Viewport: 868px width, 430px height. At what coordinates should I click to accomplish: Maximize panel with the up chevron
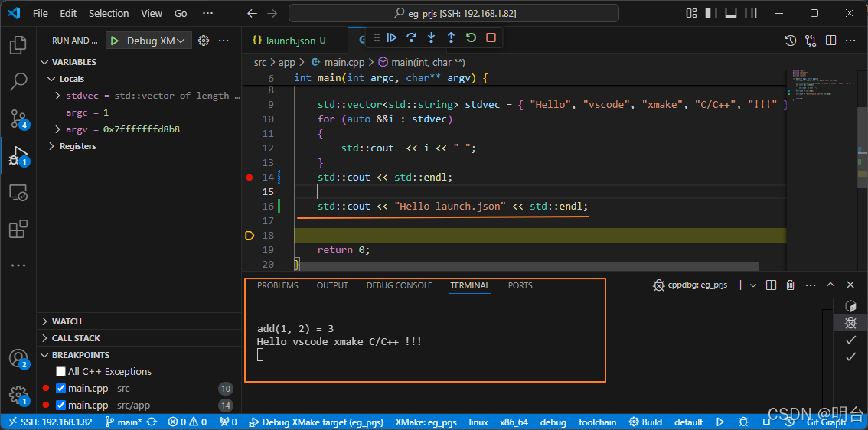pos(830,285)
